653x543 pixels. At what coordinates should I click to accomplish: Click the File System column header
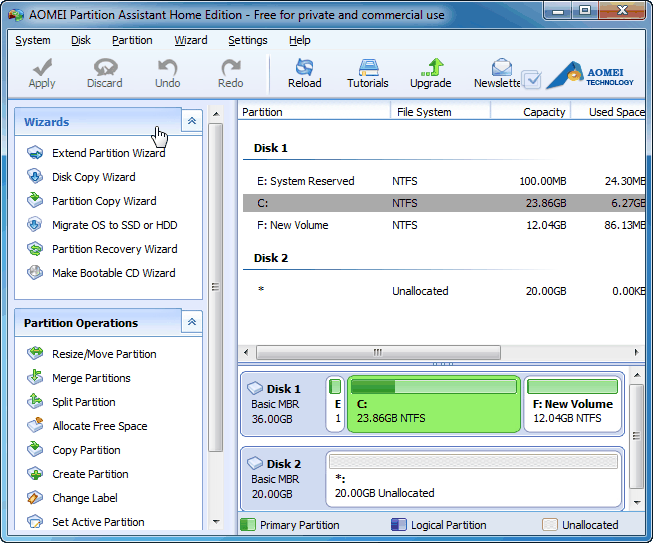point(441,112)
